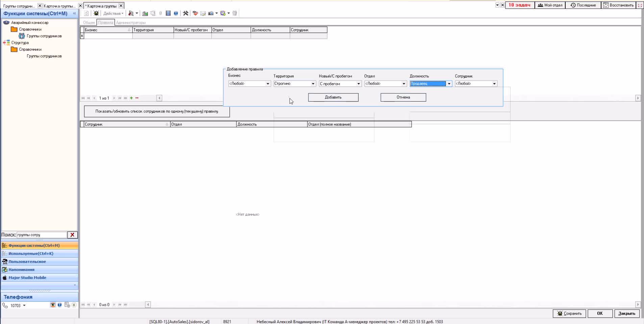644x324 pixels.
Task: Click the grayed document icon at the toolbar start
Action: tap(86, 13)
